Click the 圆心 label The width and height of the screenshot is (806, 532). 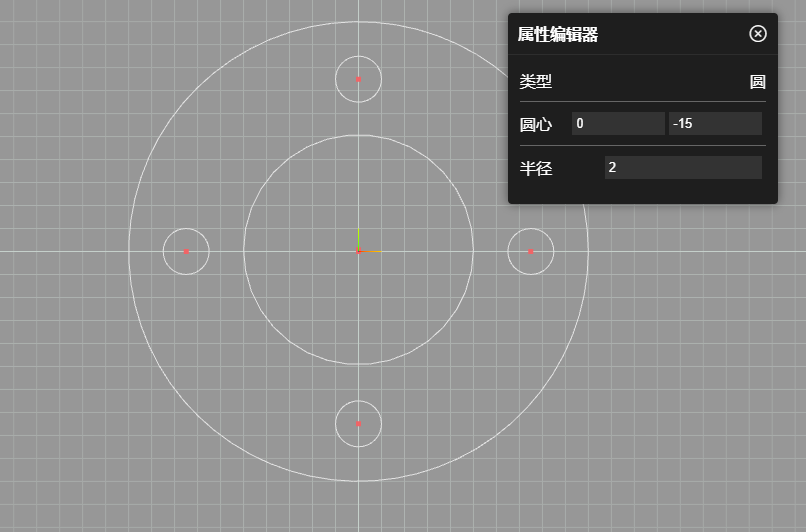(535, 125)
